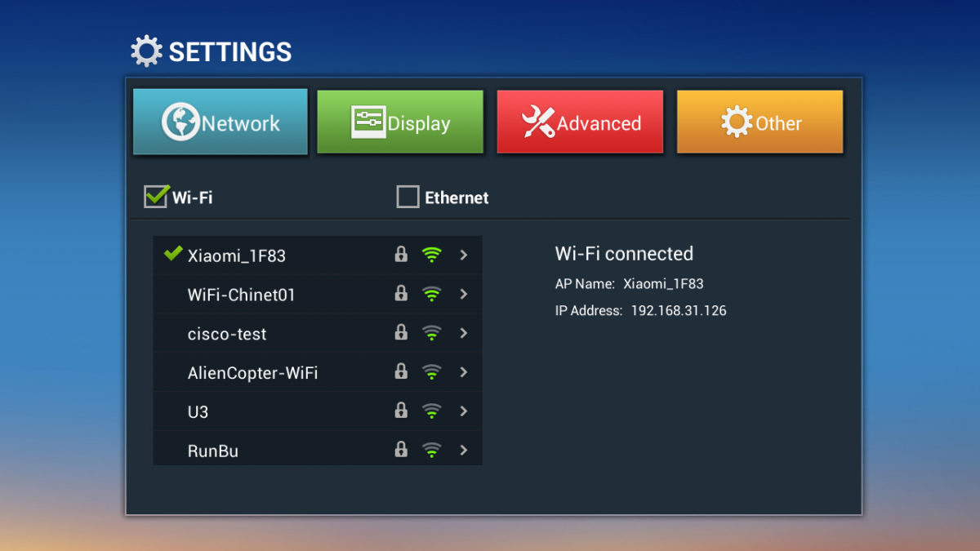980x551 pixels.
Task: Click the sliders icon on Display tile
Action: click(368, 122)
